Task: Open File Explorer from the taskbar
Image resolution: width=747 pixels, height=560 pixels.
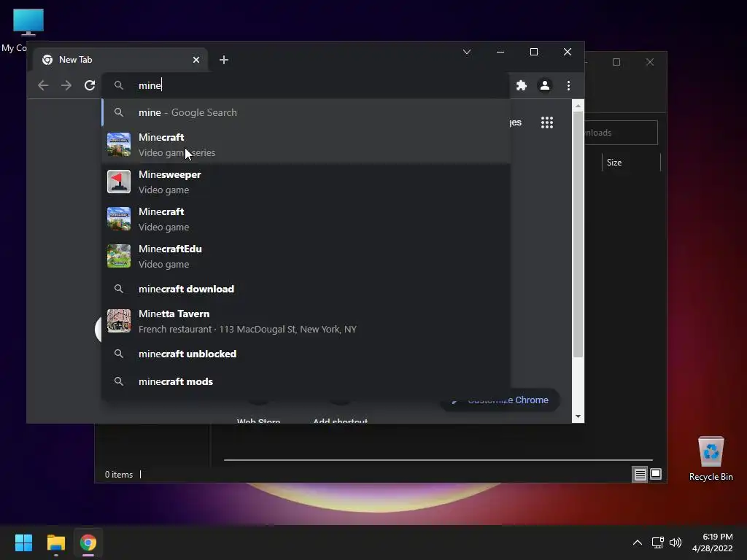Action: 55,542
